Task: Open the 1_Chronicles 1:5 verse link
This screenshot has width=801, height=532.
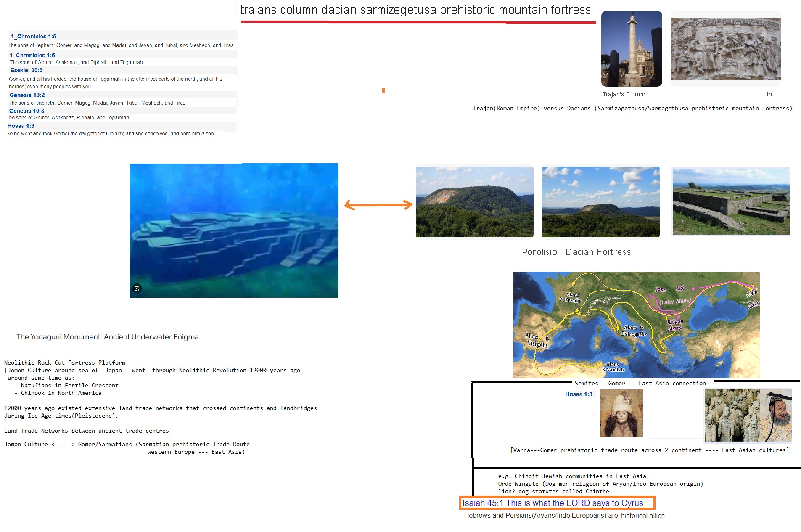Action: coord(34,37)
